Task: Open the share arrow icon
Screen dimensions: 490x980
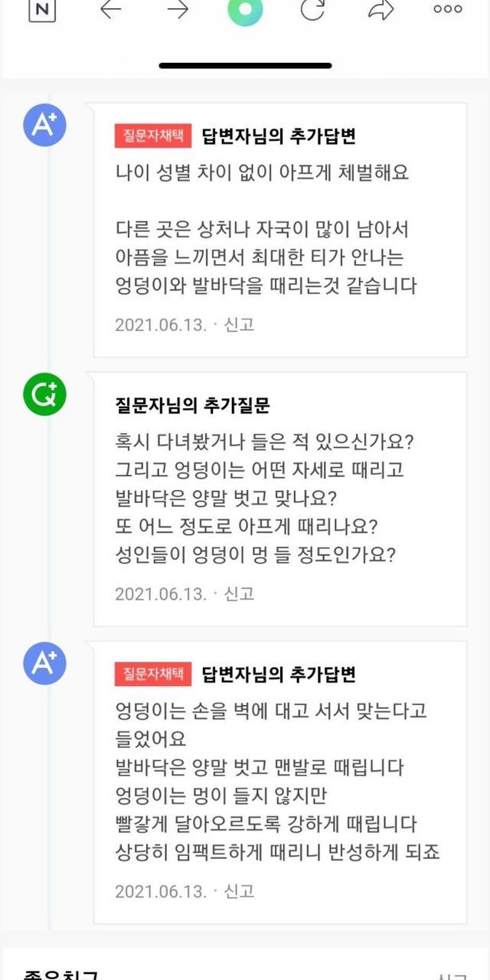Action: coord(381,9)
